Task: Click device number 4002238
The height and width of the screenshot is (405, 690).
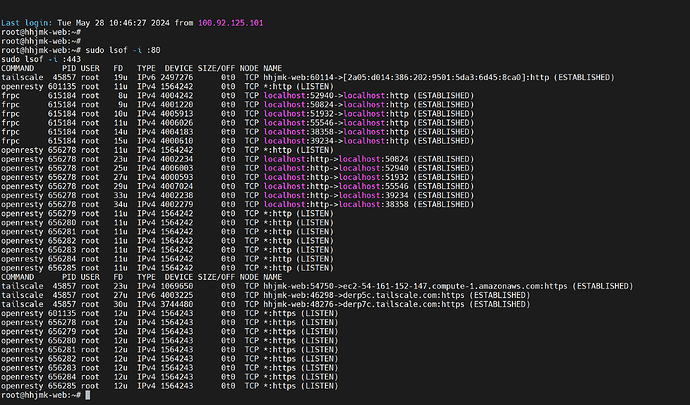Action: 176,195
